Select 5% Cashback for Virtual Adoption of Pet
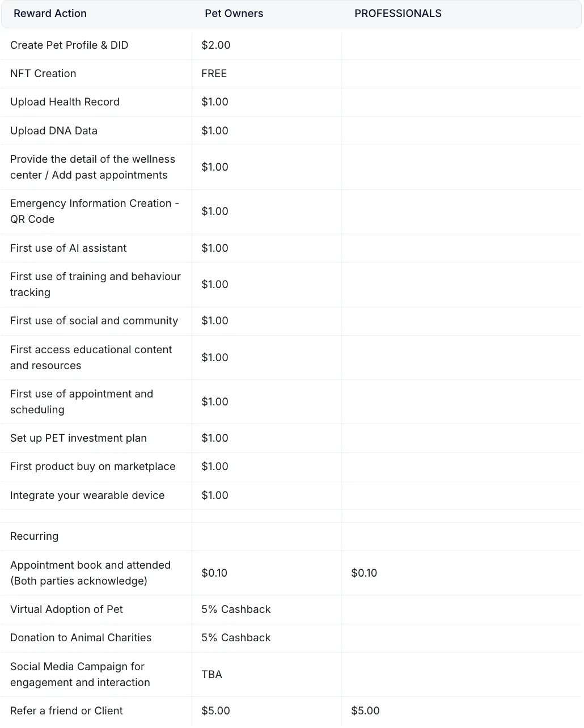The width and height of the screenshot is (584, 728). click(x=236, y=610)
